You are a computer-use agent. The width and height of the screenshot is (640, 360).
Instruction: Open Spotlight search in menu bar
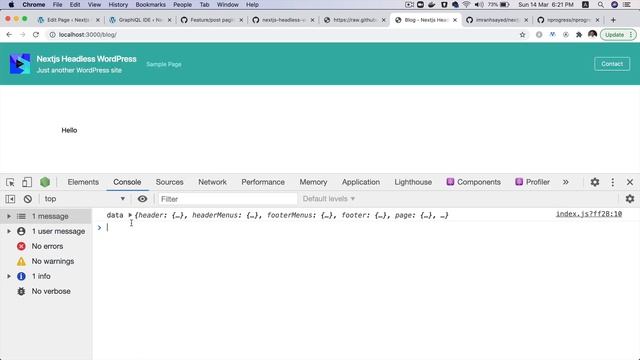click(600, 5)
